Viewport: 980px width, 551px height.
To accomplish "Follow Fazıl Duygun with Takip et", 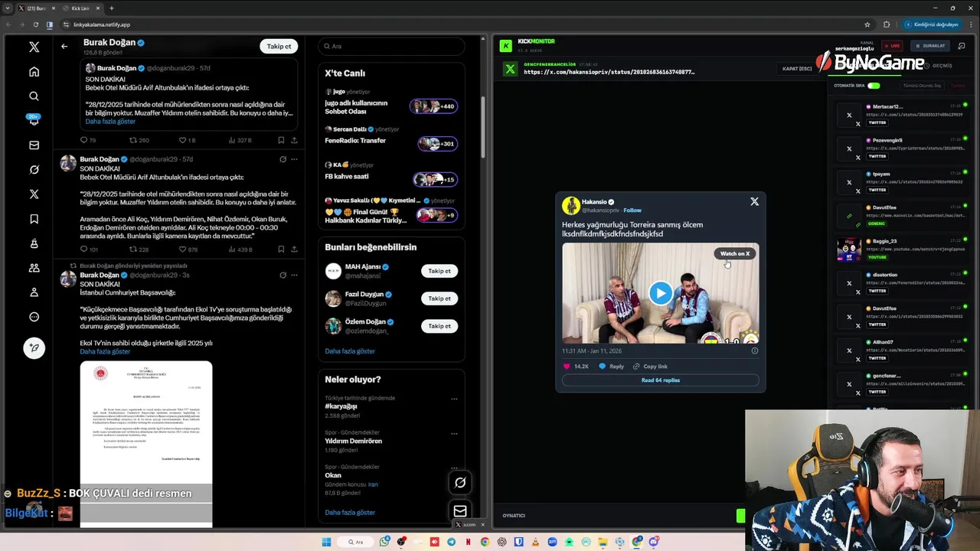I will point(439,298).
